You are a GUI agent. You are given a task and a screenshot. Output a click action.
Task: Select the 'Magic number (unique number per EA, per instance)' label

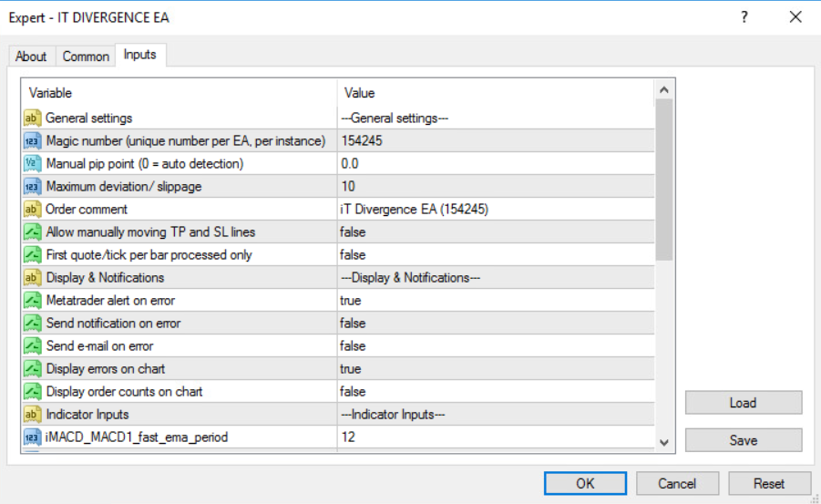[186, 141]
